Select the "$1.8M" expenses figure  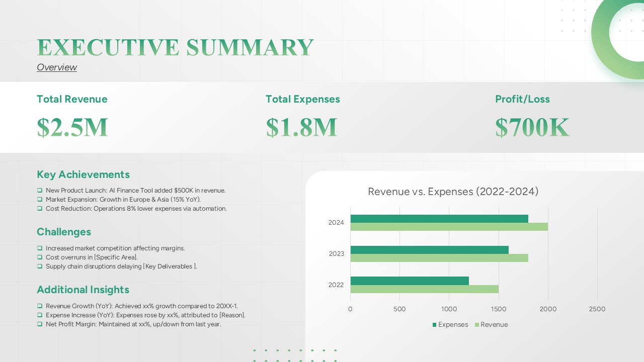coord(301,127)
